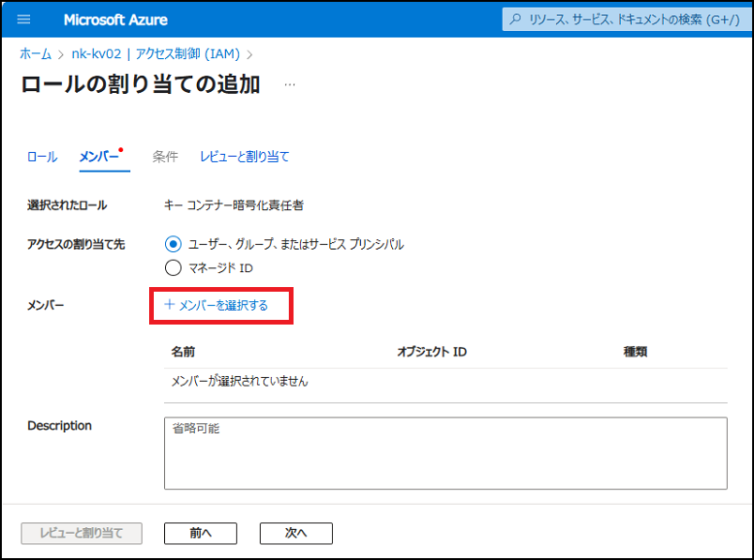Click the resource search box
754x560 pixels.
click(x=627, y=20)
